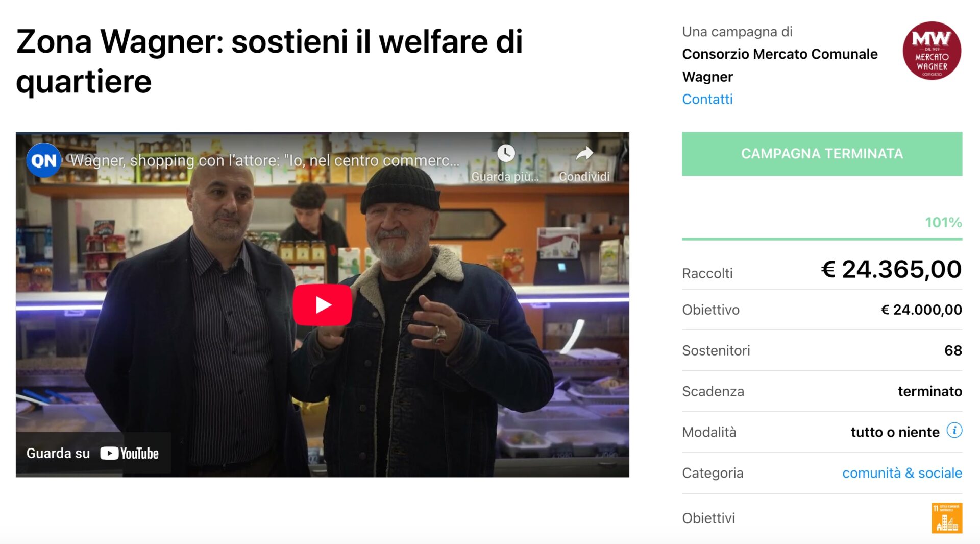Click the raised amount € 24.365,00
This screenshot has height=544, width=980.
point(891,269)
